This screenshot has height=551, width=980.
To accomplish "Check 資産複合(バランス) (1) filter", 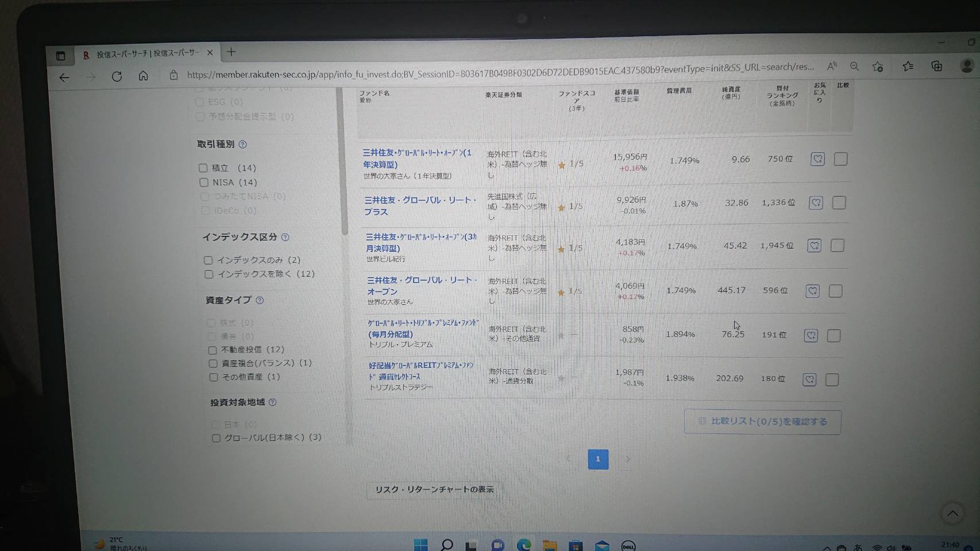I will [x=213, y=363].
